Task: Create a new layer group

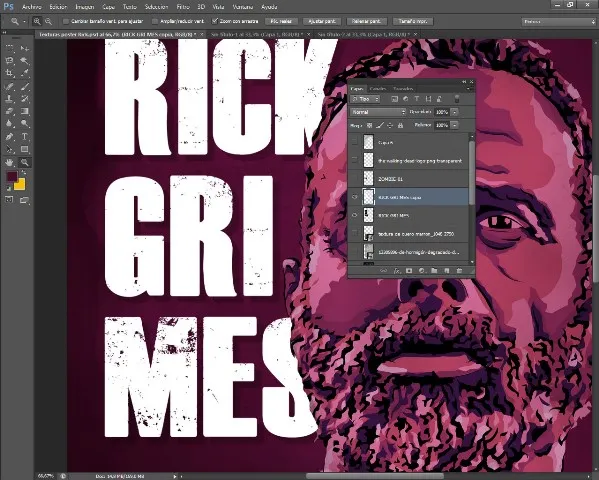Action: pos(434,271)
